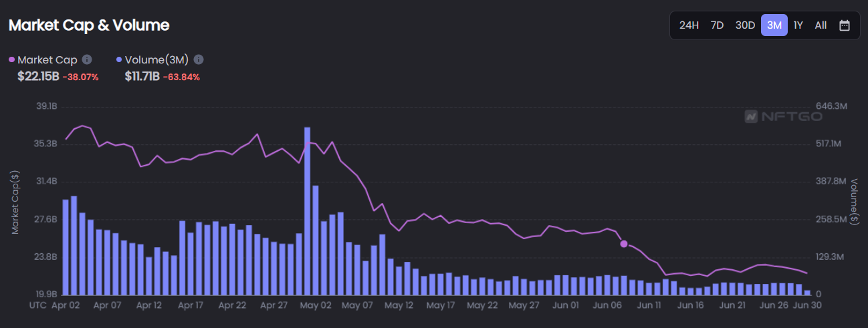Click the NFTGO watermark logo
The height and width of the screenshot is (328, 868).
point(783,116)
